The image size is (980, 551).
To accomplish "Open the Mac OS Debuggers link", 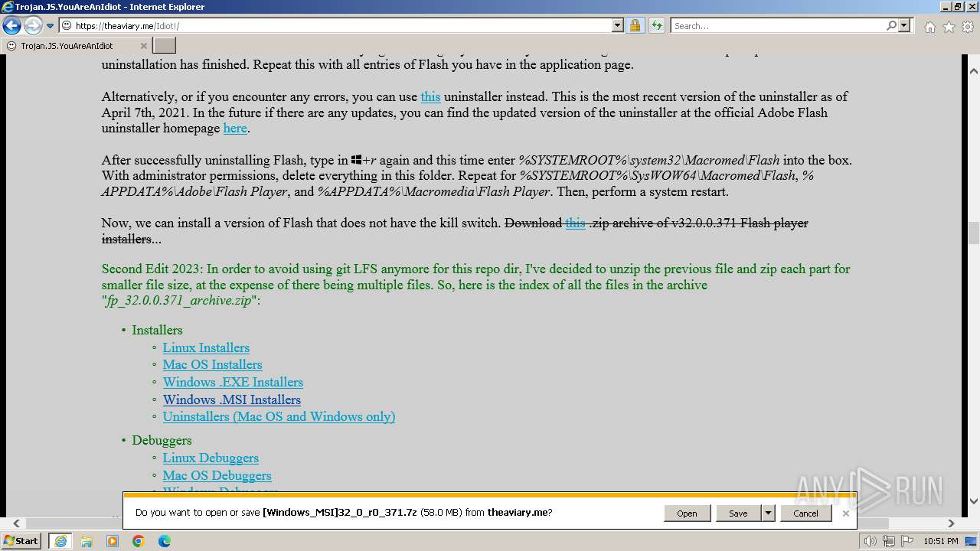I will click(217, 475).
